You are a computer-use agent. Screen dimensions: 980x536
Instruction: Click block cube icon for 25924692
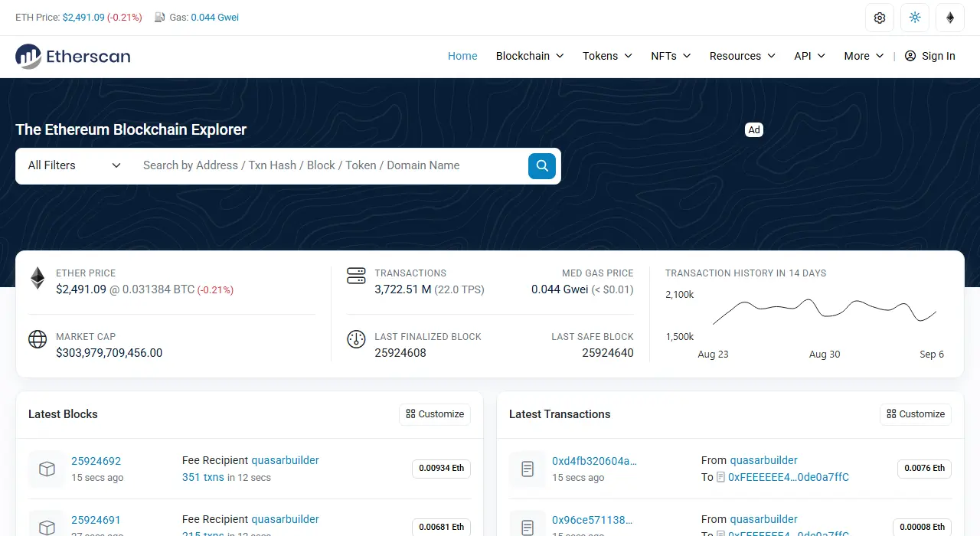[47, 469]
